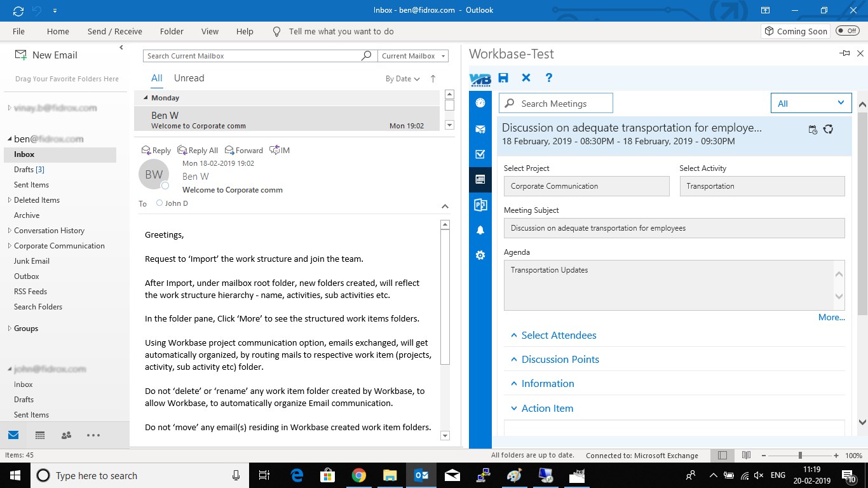The image size is (868, 488).
Task: Open the Workbase mail icon in sidebar
Action: [480, 129]
